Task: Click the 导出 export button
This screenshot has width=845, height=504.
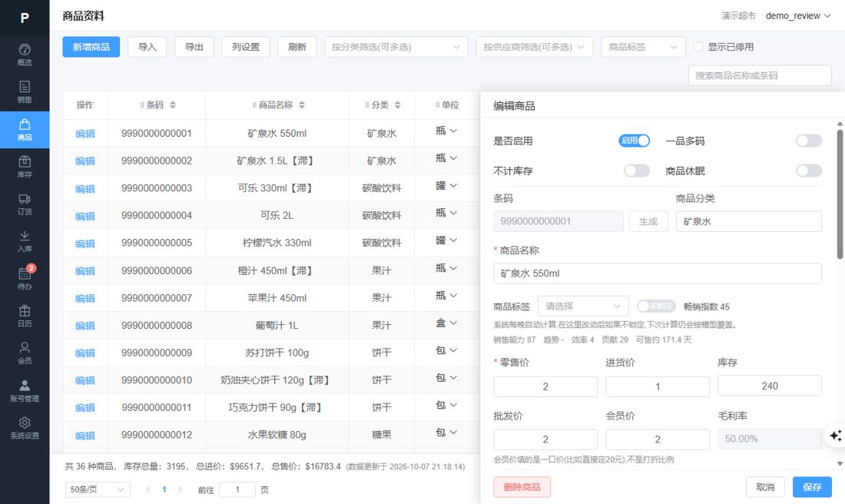Action: point(194,47)
